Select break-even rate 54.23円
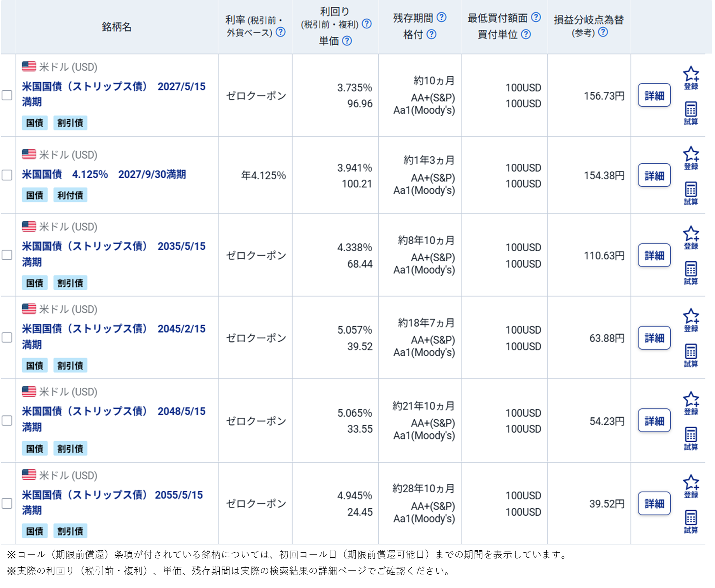 coord(607,422)
